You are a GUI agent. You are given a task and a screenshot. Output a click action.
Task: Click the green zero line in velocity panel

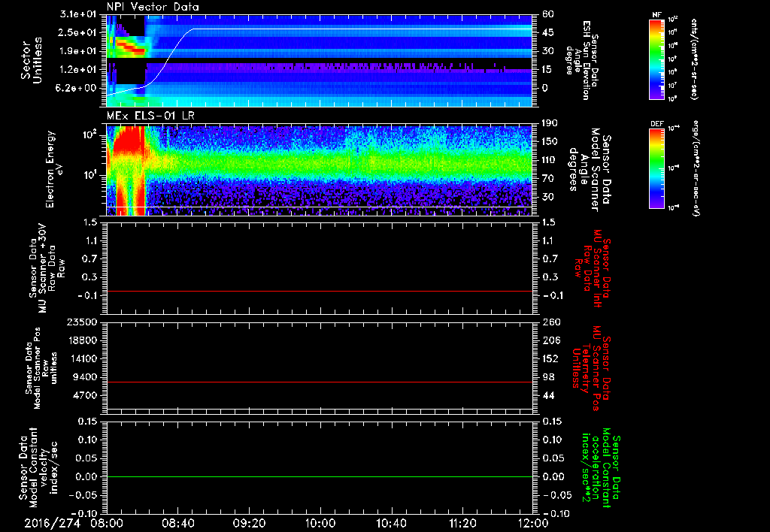320,476
